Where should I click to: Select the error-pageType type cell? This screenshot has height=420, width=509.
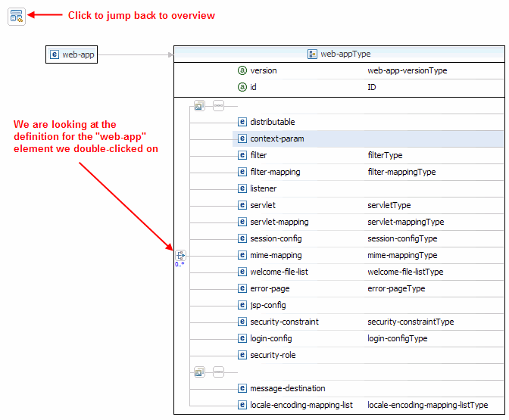tap(396, 288)
